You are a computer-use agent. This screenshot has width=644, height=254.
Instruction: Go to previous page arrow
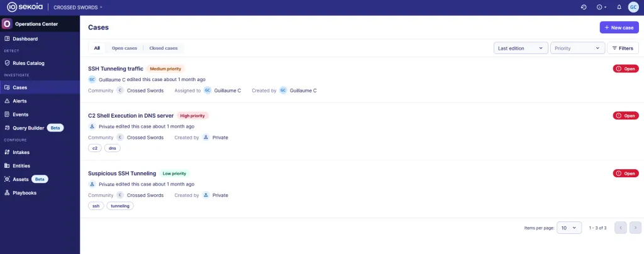pyautogui.click(x=620, y=228)
